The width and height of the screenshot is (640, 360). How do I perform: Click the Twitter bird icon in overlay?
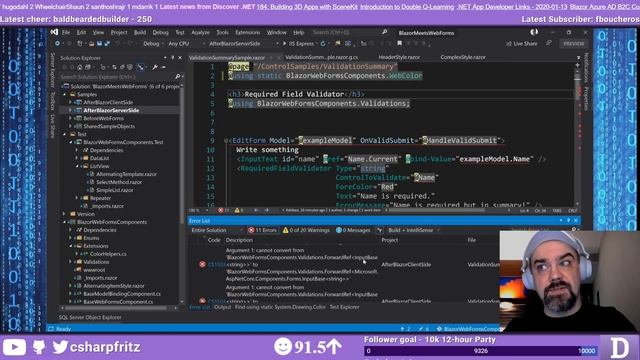[60, 347]
